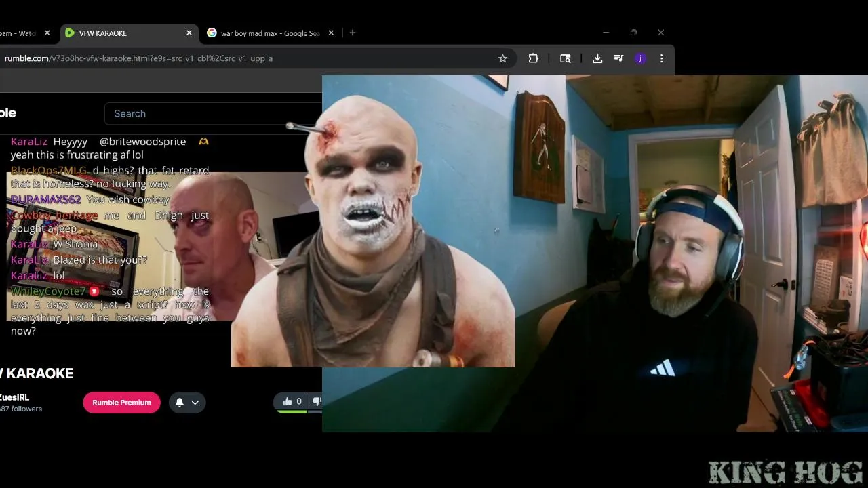868x488 pixels.
Task: Click the Rumble logo at left
Action: (8, 113)
